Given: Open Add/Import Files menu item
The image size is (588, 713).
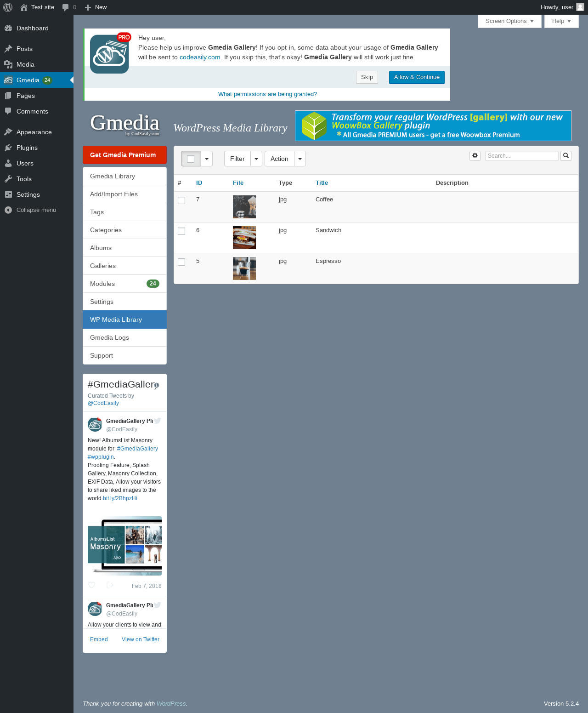Looking at the screenshot, I should 124,194.
